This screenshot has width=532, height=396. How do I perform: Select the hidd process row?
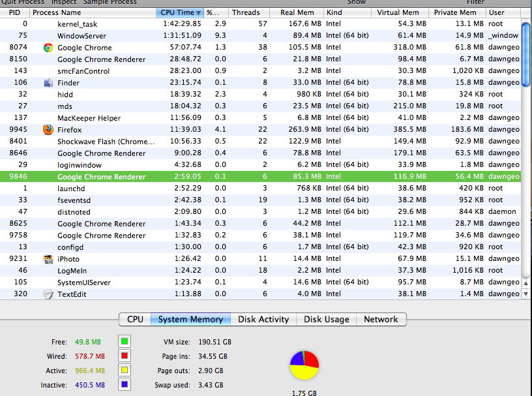click(x=260, y=94)
